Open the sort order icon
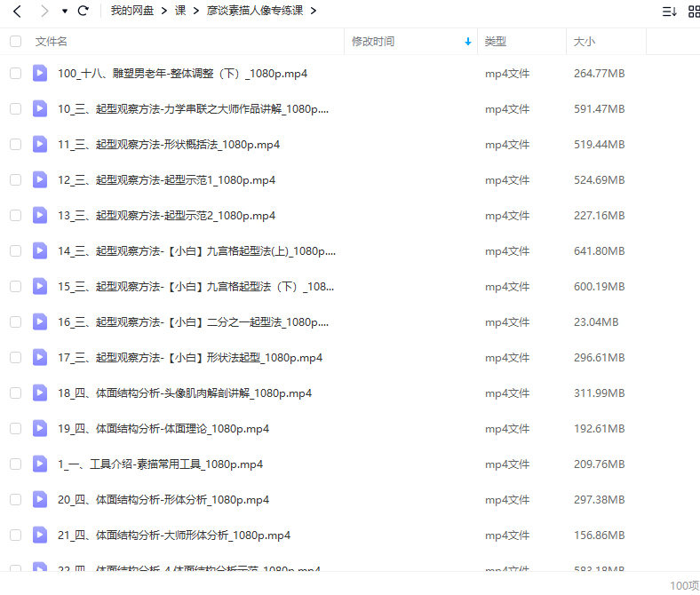700x595 pixels. click(669, 12)
